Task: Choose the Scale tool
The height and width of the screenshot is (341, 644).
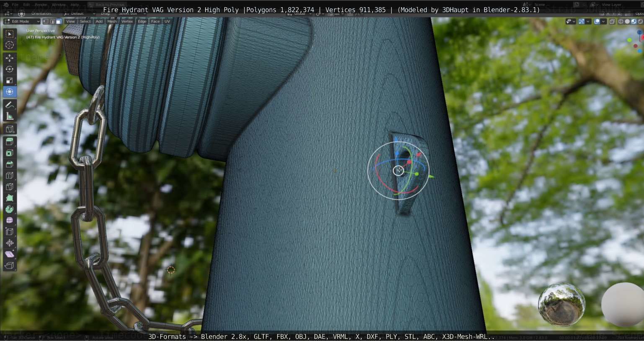Action: coord(10,80)
